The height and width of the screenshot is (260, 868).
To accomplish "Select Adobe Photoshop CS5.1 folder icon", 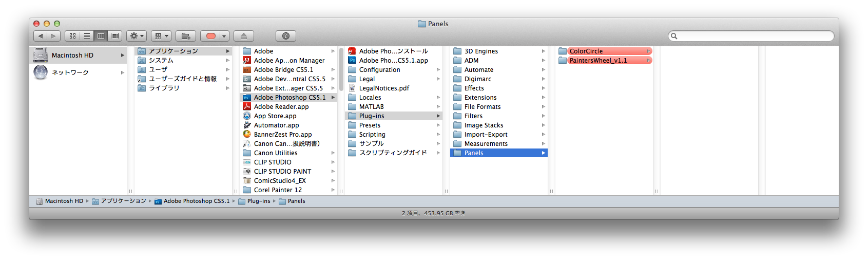I will click(247, 97).
